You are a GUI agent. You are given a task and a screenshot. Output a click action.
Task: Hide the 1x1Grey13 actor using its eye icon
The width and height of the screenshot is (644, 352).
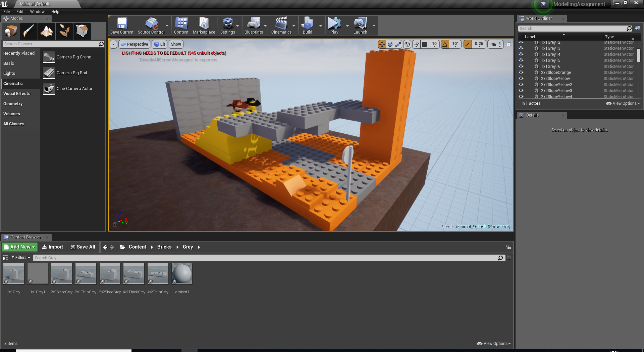(x=521, y=48)
